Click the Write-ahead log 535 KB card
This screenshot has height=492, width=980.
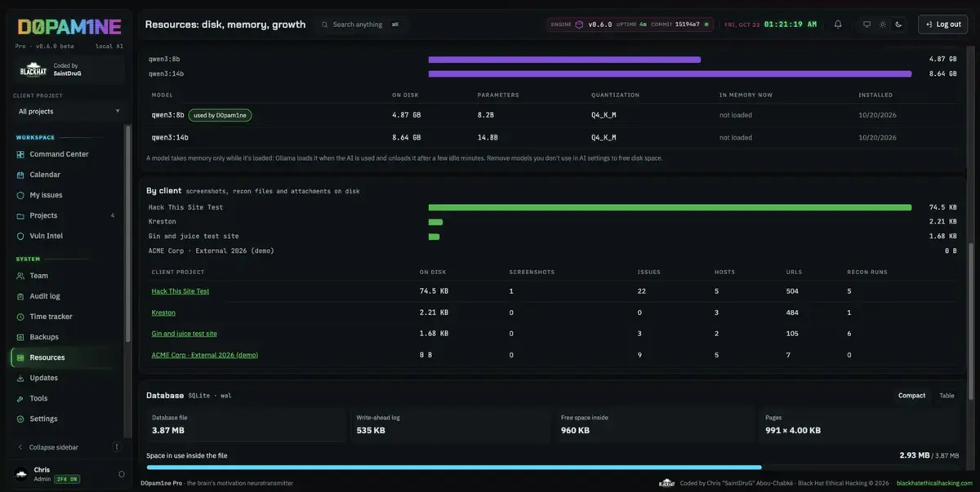452,424
